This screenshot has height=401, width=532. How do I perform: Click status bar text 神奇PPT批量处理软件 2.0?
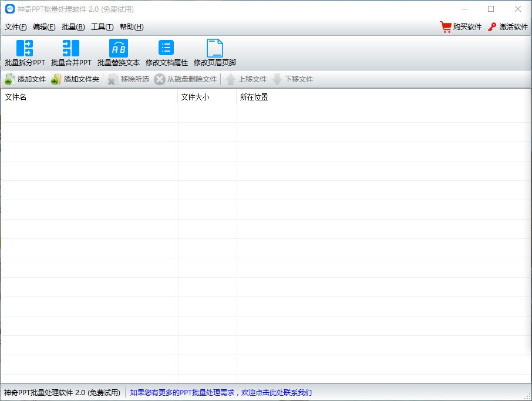[62, 393]
